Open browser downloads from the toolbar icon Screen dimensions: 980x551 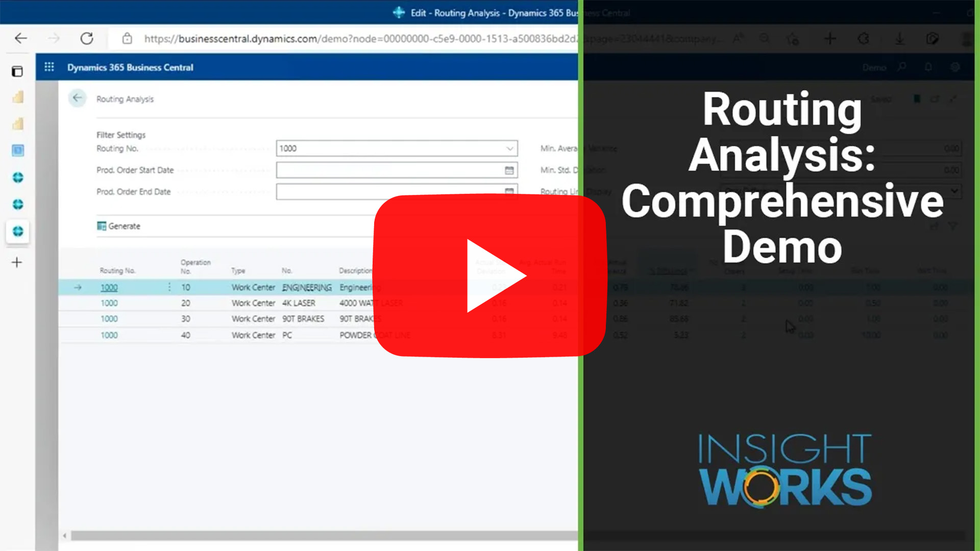[899, 38]
